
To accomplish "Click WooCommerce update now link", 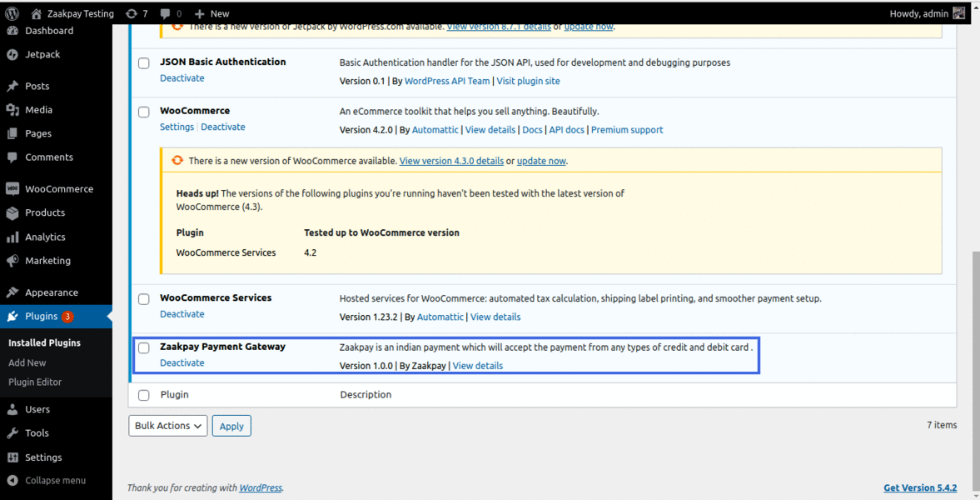I will click(541, 161).
